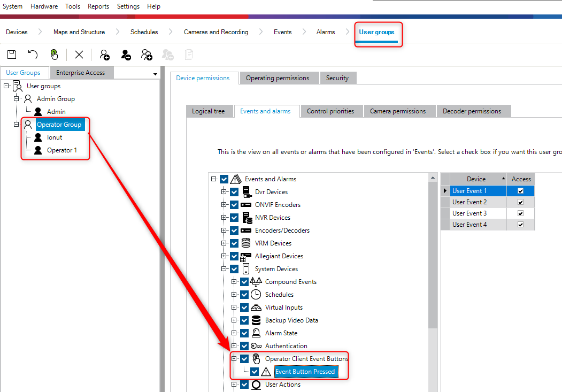Click the Undo arrow icon
The height and width of the screenshot is (392, 562).
click(33, 55)
